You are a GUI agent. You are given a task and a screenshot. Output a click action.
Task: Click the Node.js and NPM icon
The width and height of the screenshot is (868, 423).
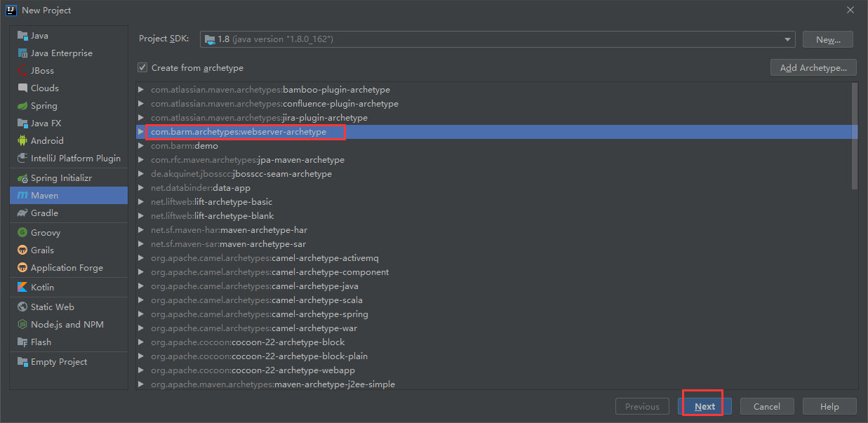(x=22, y=325)
